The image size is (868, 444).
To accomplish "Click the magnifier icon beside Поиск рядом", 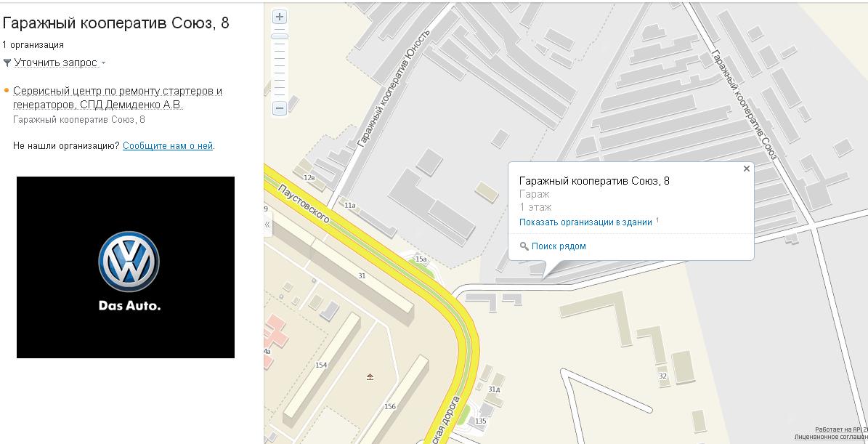I will pyautogui.click(x=524, y=246).
